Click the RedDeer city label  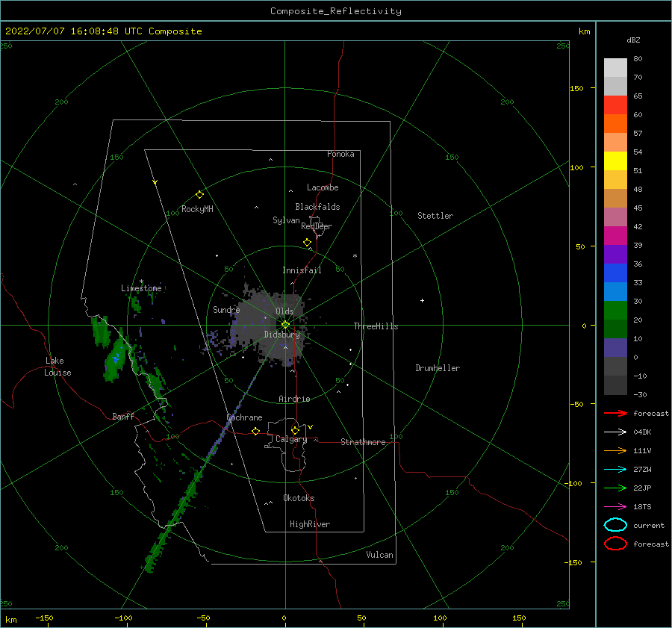tap(317, 226)
